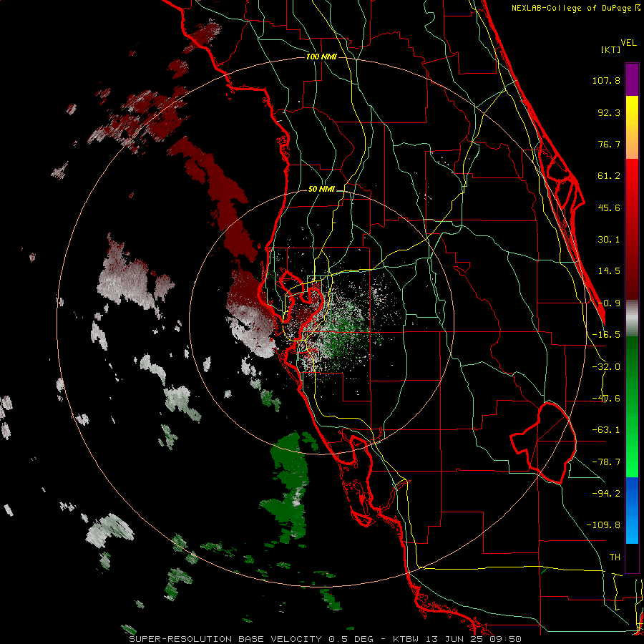The height and width of the screenshot is (644, 644).
Task: Click the Super-Resolution Base Velocity caption text
Action: 326,639
